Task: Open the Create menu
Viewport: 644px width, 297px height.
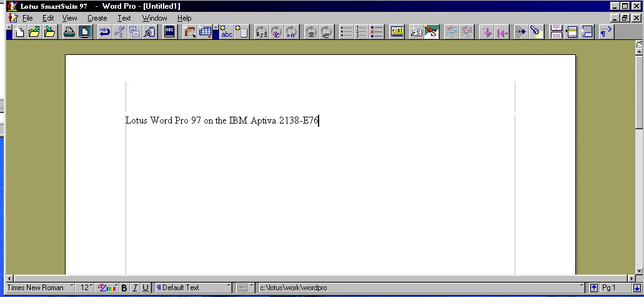Action: 97,18
